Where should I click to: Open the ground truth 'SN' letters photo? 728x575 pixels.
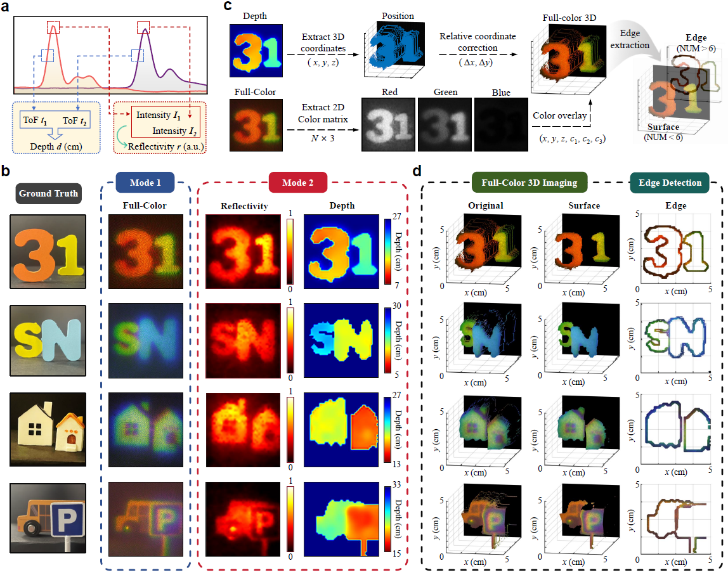point(48,340)
